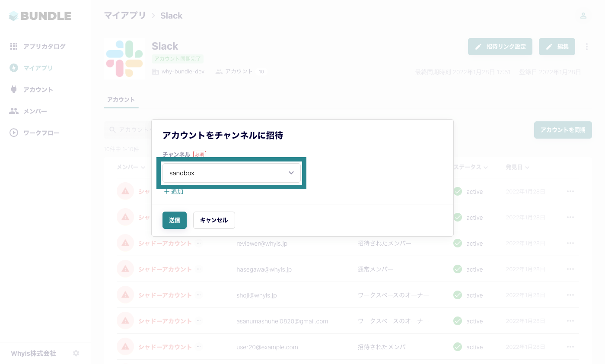The image size is (605, 364).
Task: Click the app catalog grid icon
Action: (x=14, y=46)
